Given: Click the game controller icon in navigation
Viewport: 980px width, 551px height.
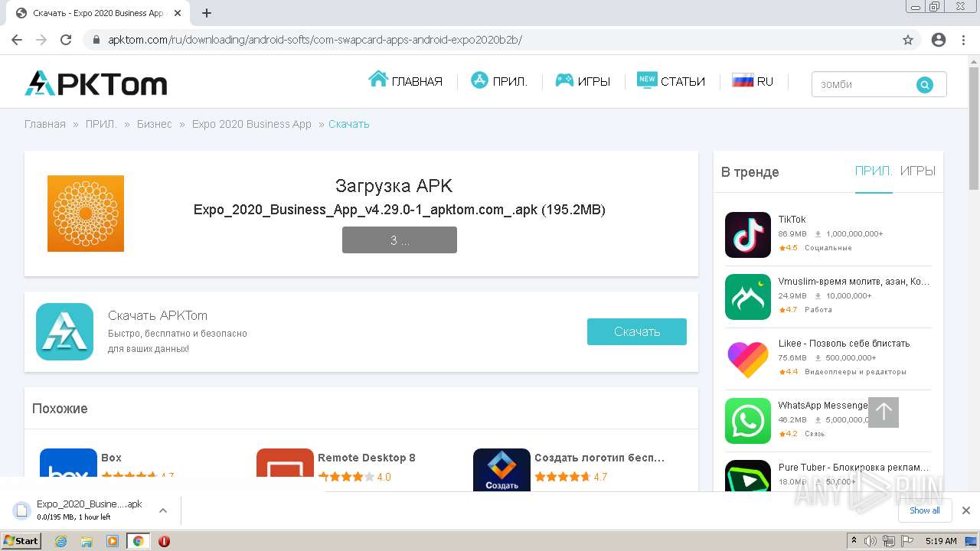Looking at the screenshot, I should pos(564,80).
